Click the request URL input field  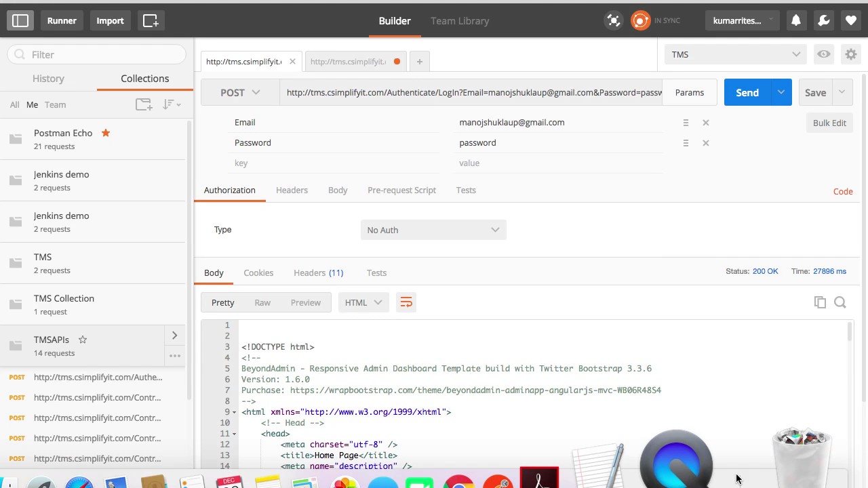(471, 92)
